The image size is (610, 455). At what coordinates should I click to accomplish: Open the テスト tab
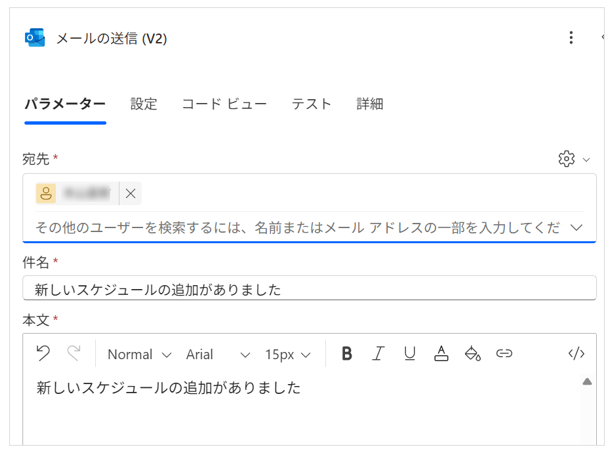312,104
